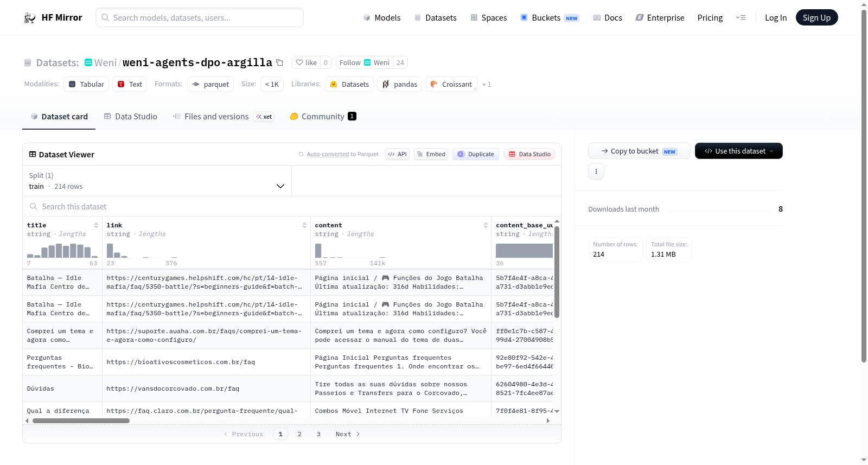Click the title column length histogram
The image size is (868, 465).
(x=62, y=250)
